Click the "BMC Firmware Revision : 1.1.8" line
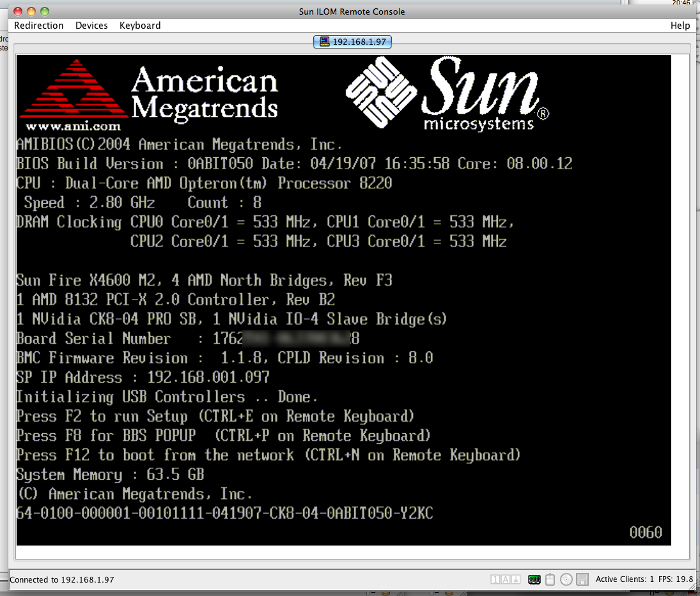The width and height of the screenshot is (700, 596). click(224, 358)
